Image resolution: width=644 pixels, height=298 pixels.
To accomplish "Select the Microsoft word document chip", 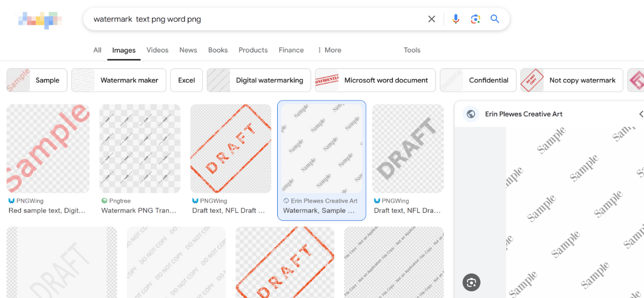I will tap(375, 80).
